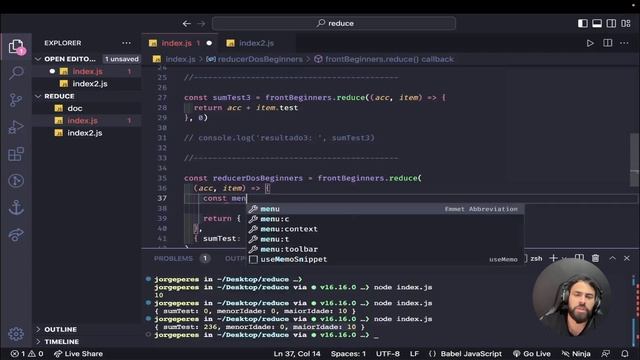Click index.js in the breadcrumb
This screenshot has width=640, height=360.
click(x=180, y=59)
